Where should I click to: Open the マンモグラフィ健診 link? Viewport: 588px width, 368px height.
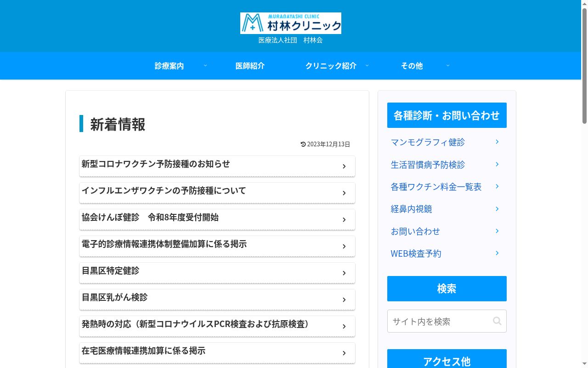coord(447,142)
